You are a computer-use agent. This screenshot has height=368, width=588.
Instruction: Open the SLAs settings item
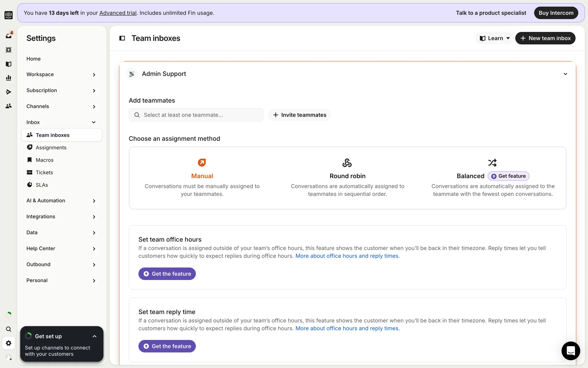pyautogui.click(x=42, y=185)
